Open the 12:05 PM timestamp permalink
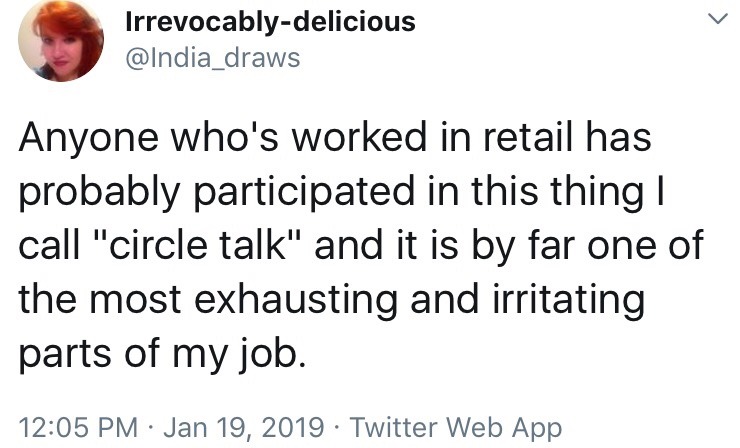 [78, 427]
